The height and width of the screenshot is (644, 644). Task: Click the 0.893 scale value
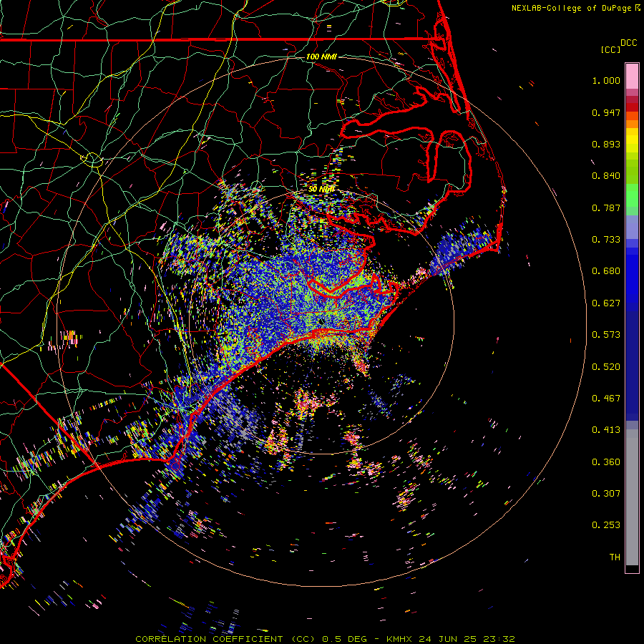click(606, 144)
